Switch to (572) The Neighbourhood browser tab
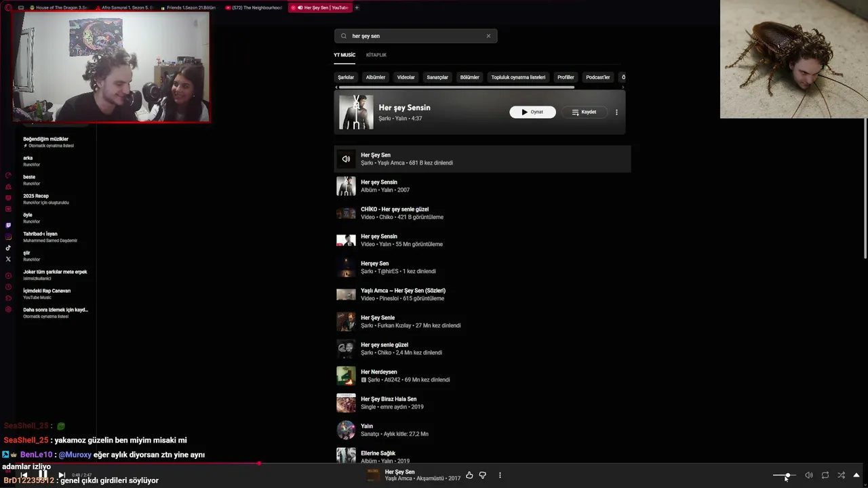868x488 pixels. point(255,7)
